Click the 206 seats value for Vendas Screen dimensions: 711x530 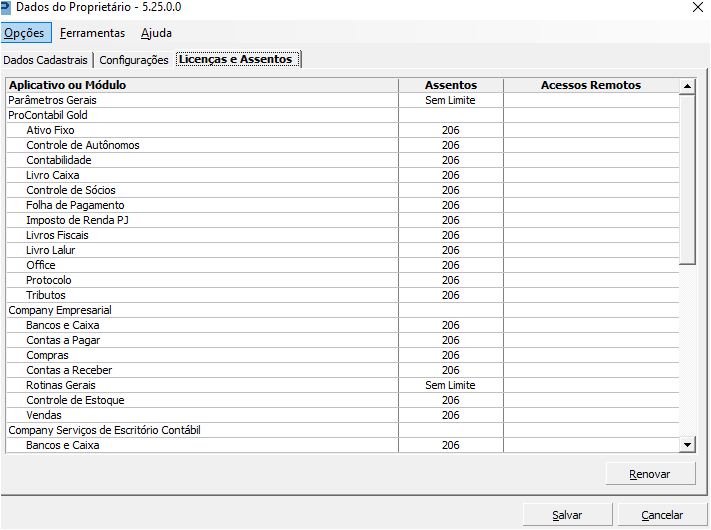pyautogui.click(x=451, y=415)
